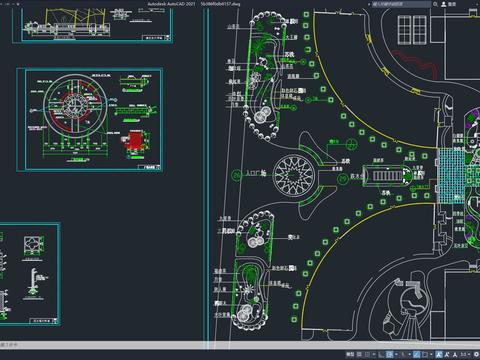This screenshot has height=360, width=480.
Task: Open the user sign-in account icon
Action: [444, 4]
